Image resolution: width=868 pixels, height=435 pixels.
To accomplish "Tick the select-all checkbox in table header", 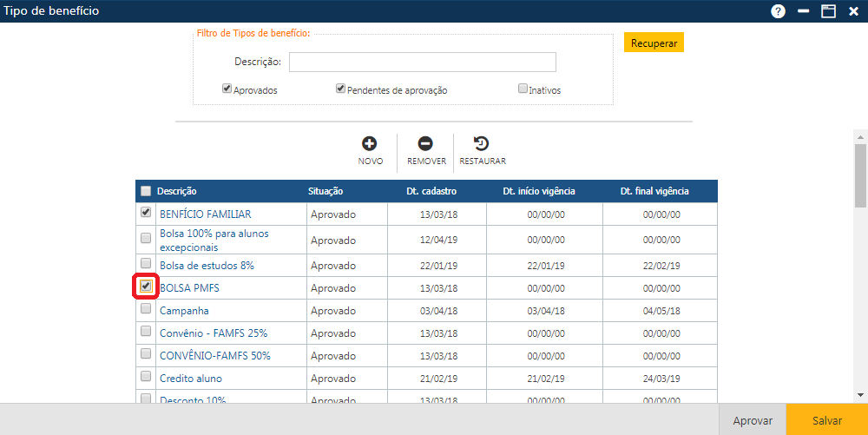I will pyautogui.click(x=146, y=191).
